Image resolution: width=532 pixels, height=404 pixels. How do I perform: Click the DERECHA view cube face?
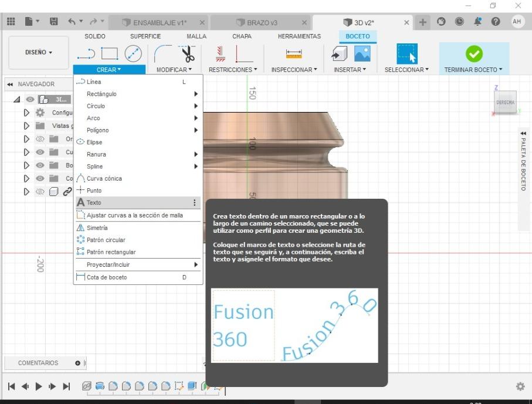505,102
